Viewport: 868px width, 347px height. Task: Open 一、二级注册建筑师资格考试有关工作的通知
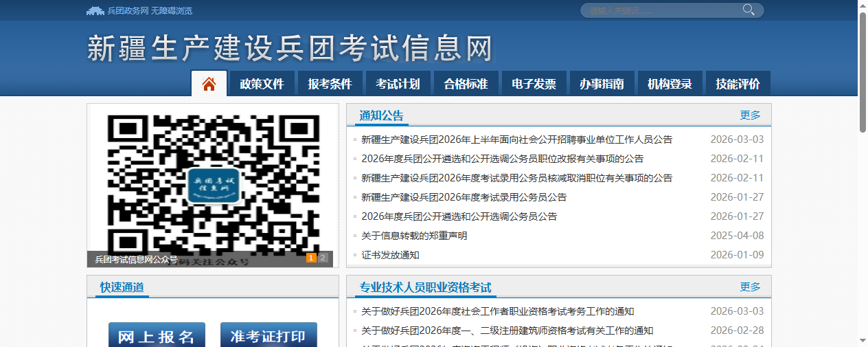(507, 331)
